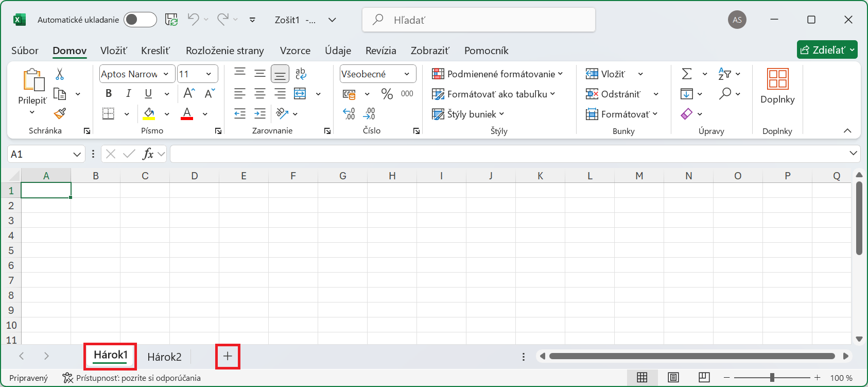Click the Cut scissors icon

[x=60, y=74]
